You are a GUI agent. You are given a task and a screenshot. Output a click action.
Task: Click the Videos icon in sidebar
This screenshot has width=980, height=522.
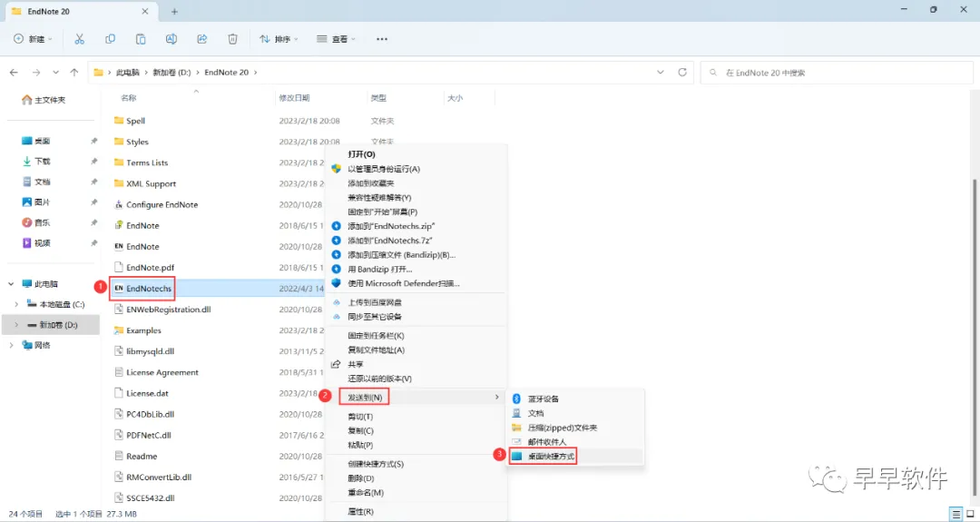pos(26,242)
